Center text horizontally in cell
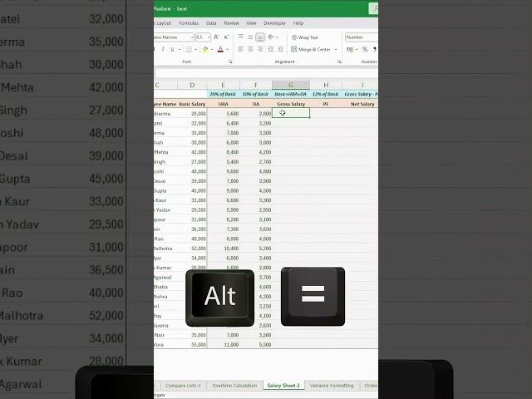Screen dimensions: 532x399 tap(250, 50)
